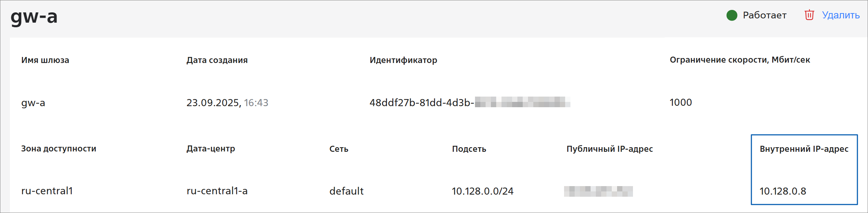Click the availability zone value ru-central1
Image resolution: width=868 pixels, height=213 pixels.
[47, 191]
